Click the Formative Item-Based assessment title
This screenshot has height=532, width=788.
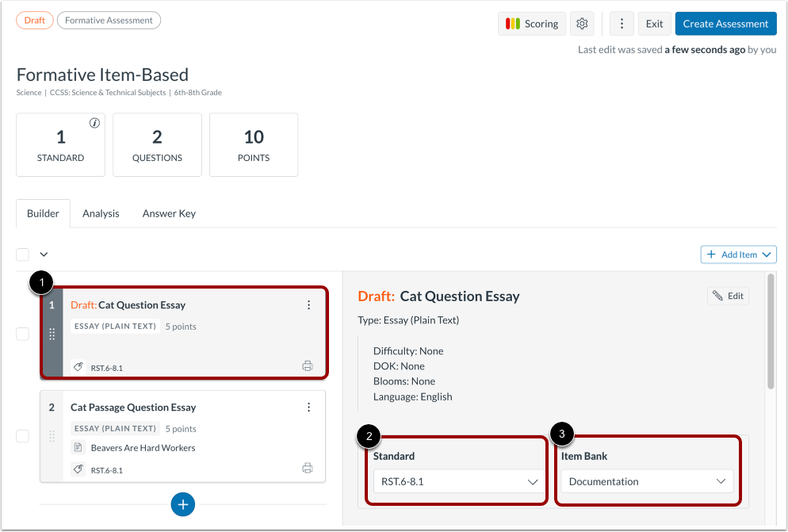(102, 75)
